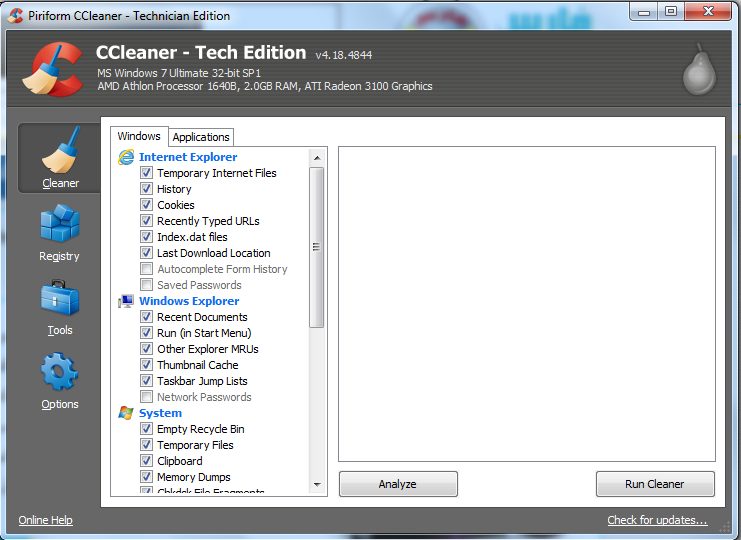741x540 pixels.
Task: Open the Tools toolbox icon
Action: [x=60, y=298]
